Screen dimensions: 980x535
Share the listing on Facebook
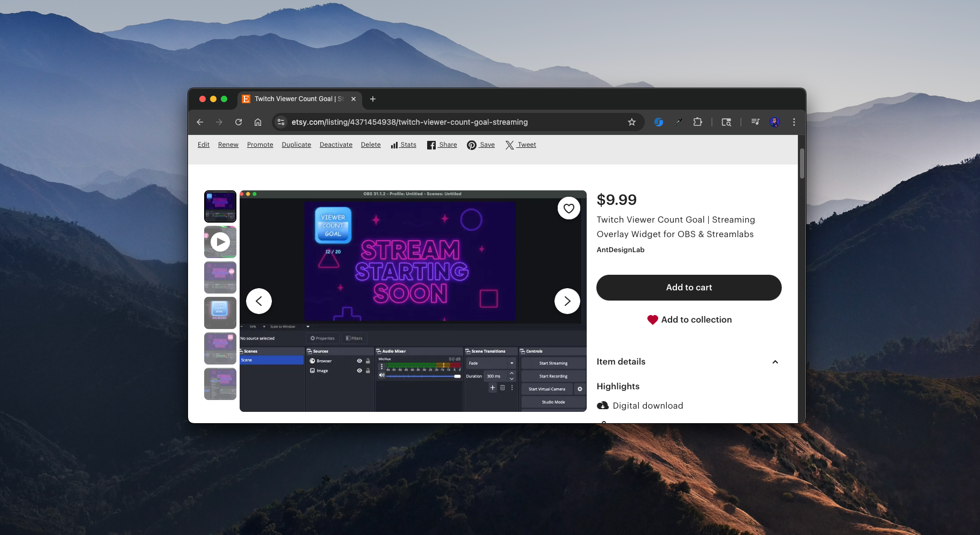[x=442, y=145]
